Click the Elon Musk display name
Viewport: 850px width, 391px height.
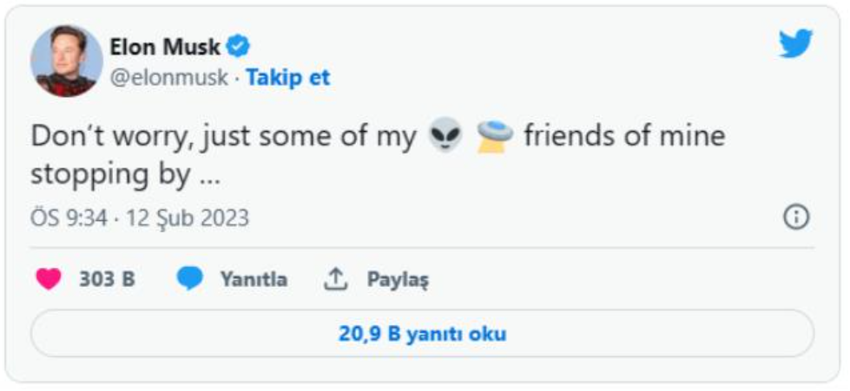pyautogui.click(x=165, y=47)
